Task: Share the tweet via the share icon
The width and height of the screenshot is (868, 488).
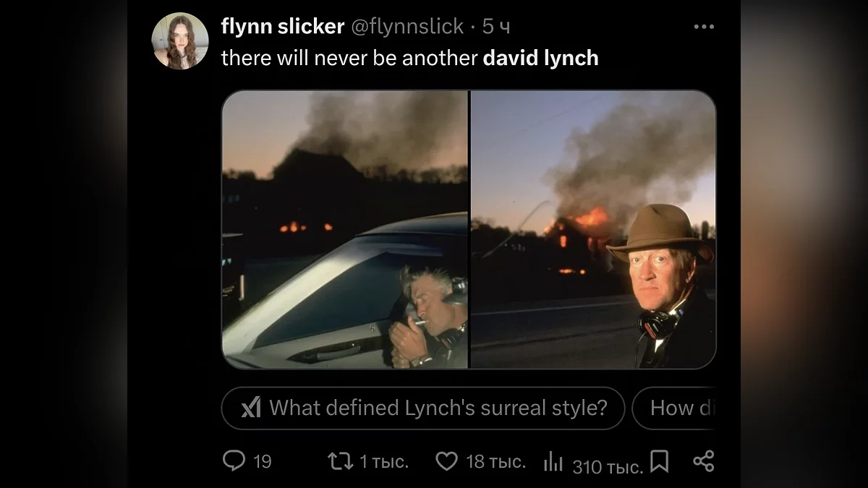Action: (x=703, y=461)
